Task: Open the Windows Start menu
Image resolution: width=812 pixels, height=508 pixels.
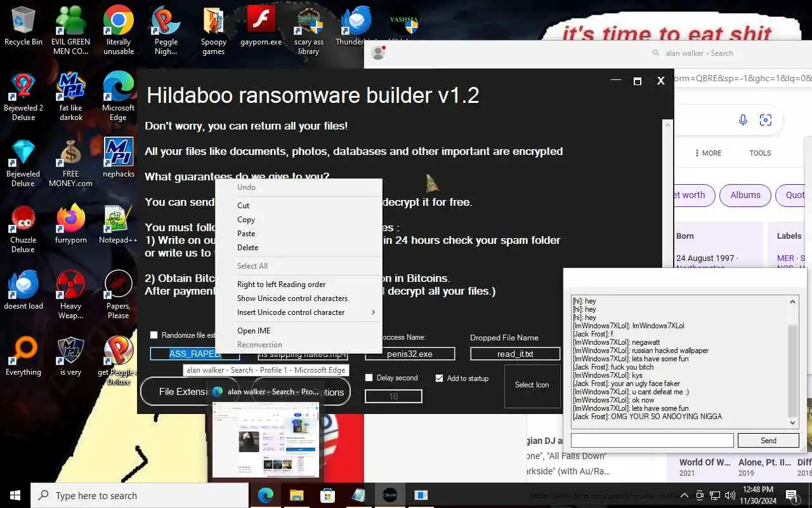Action: tap(15, 495)
